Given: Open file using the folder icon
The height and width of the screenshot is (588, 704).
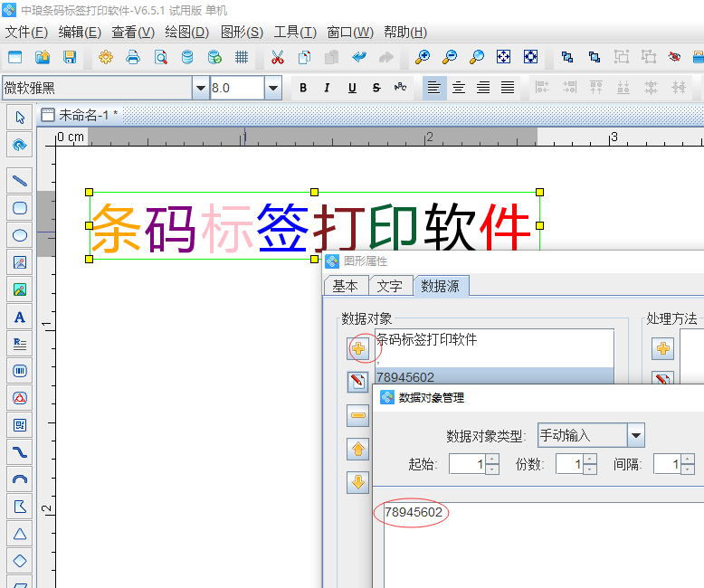Looking at the screenshot, I should (x=43, y=57).
